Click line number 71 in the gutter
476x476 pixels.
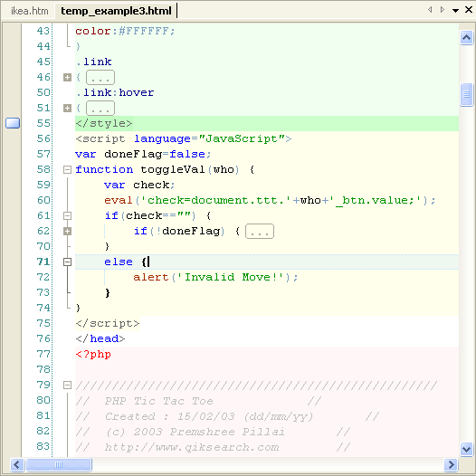pos(43,262)
